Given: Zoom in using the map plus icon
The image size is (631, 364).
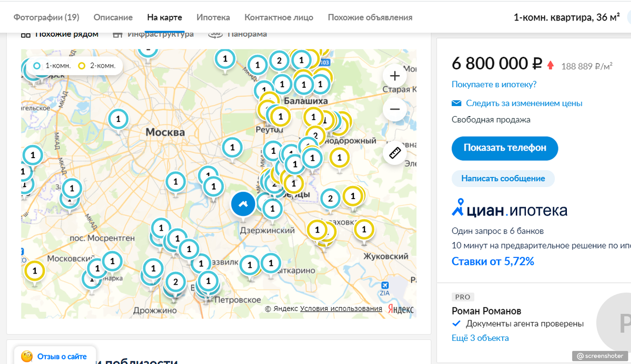Looking at the screenshot, I should coord(394,75).
